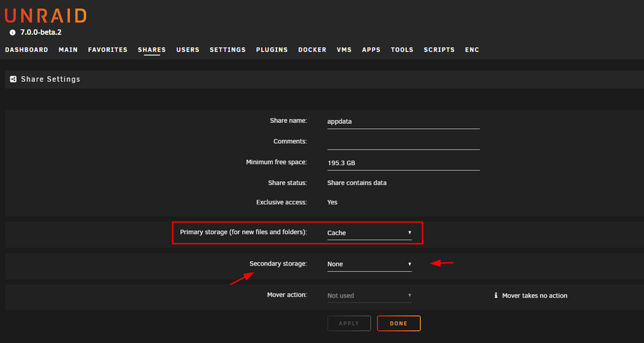This screenshot has width=644, height=343.
Task: Open the Tools tab
Action: (x=402, y=50)
